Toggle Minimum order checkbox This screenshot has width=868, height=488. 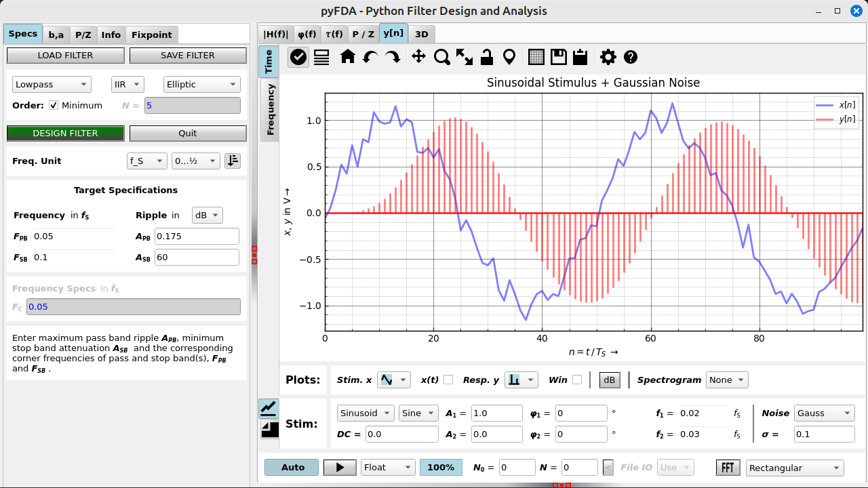[54, 105]
